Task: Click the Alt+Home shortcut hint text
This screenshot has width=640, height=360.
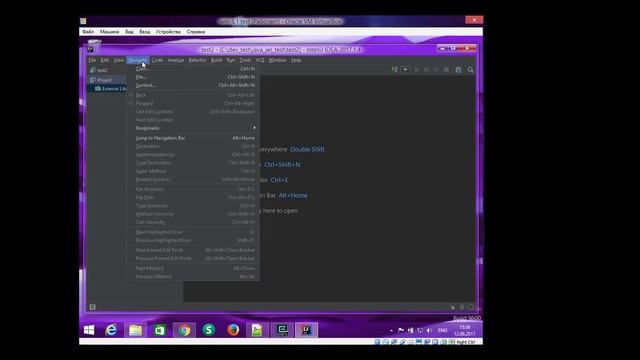Action: 293,196
